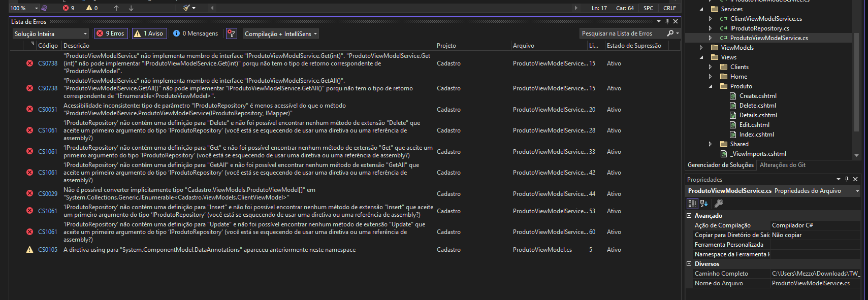868x300 pixels.
Task: Sort by the Código column header
Action: click(48, 45)
